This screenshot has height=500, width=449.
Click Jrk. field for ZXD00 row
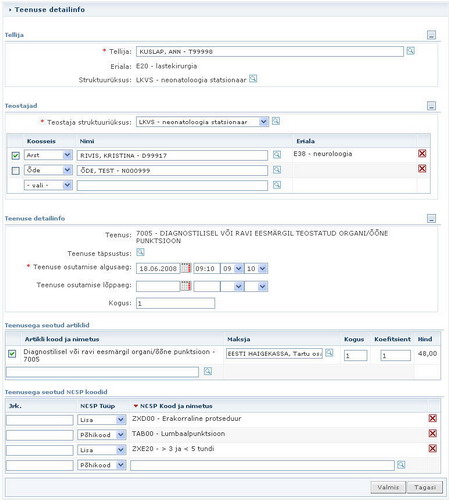click(x=40, y=420)
